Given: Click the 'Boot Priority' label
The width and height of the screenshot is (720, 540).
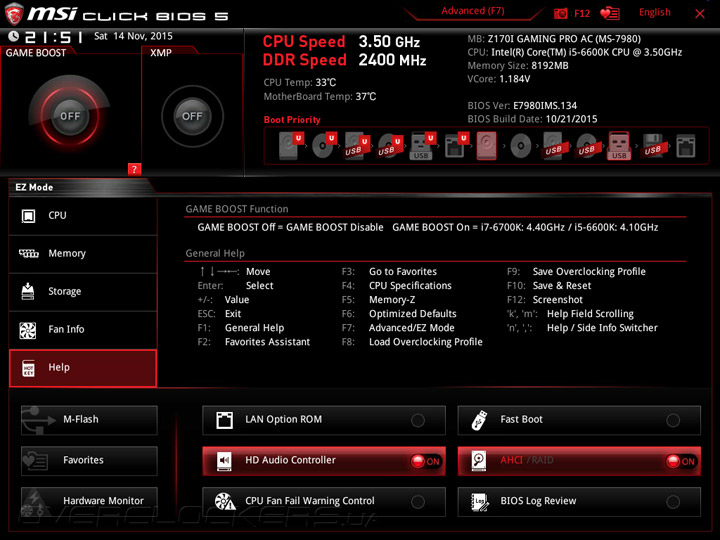Looking at the screenshot, I should (292, 120).
